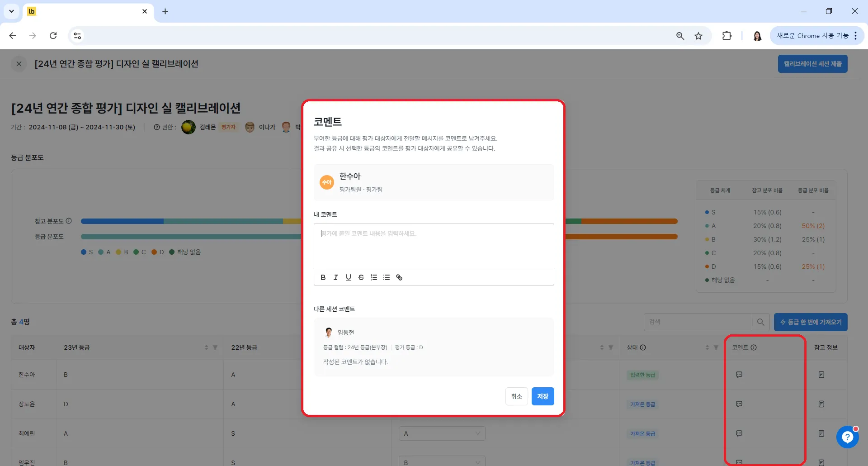Image resolution: width=868 pixels, height=466 pixels.
Task: Close calibration page with X icon
Action: pos(19,64)
